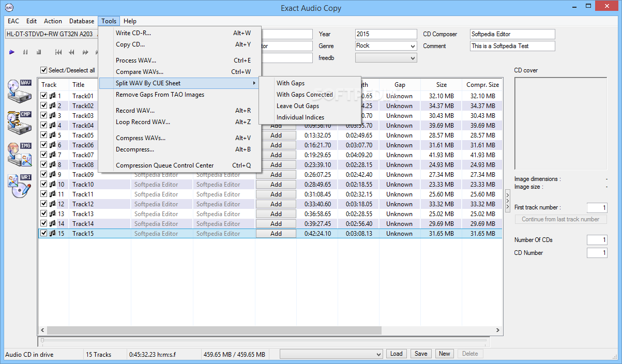Uncheck the checkbox for track 11
The image size is (622, 364).
click(44, 194)
